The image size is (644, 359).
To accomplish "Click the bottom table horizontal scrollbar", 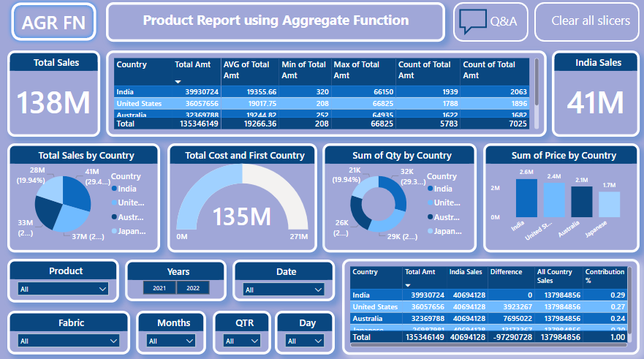I will [489, 345].
